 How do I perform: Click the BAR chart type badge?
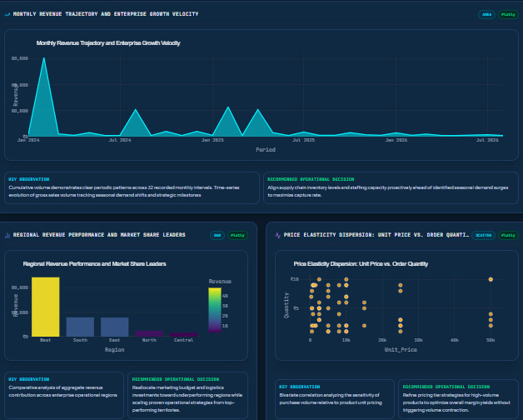tap(217, 235)
